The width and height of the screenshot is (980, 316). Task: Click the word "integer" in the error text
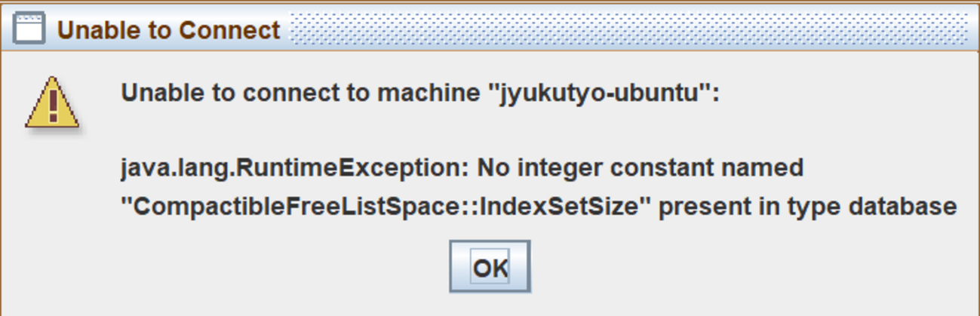[x=563, y=167]
